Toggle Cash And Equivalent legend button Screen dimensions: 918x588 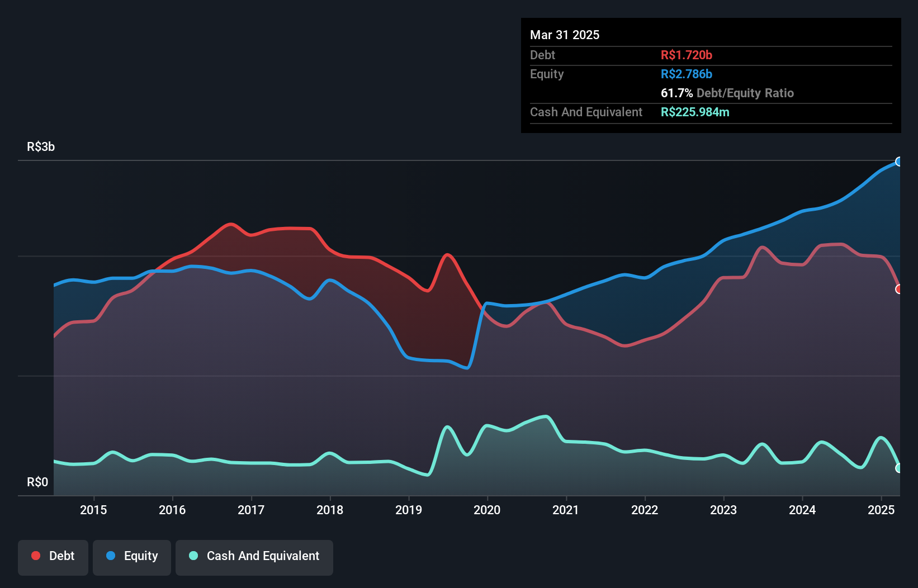coord(254,557)
